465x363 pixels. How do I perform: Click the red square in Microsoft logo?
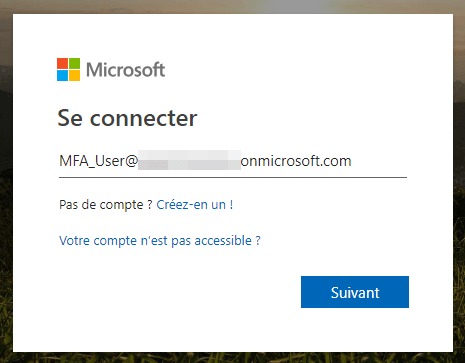(62, 63)
